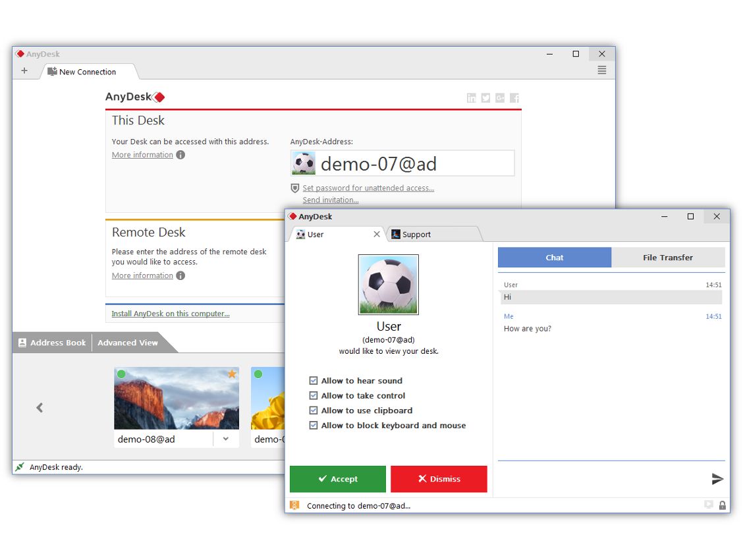The height and width of the screenshot is (560, 743).
Task: Uncheck Allow to hear sound
Action: click(x=314, y=381)
